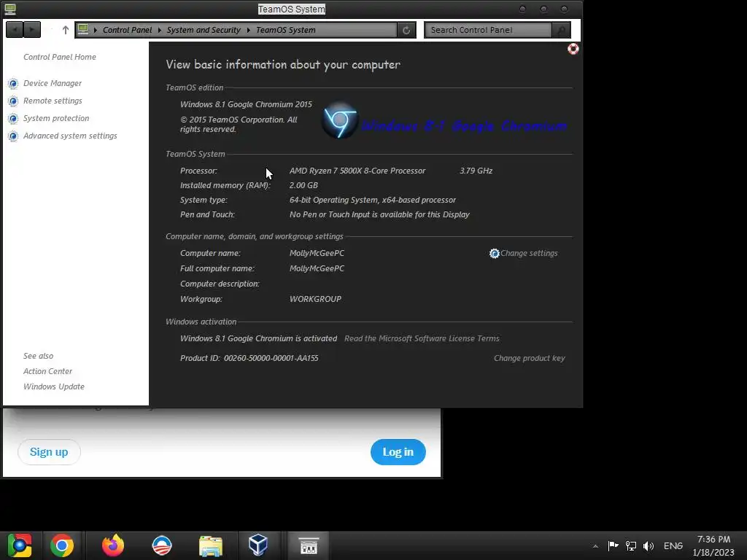The image size is (747, 560).
Task: Click the System protection shield icon
Action: (x=13, y=119)
